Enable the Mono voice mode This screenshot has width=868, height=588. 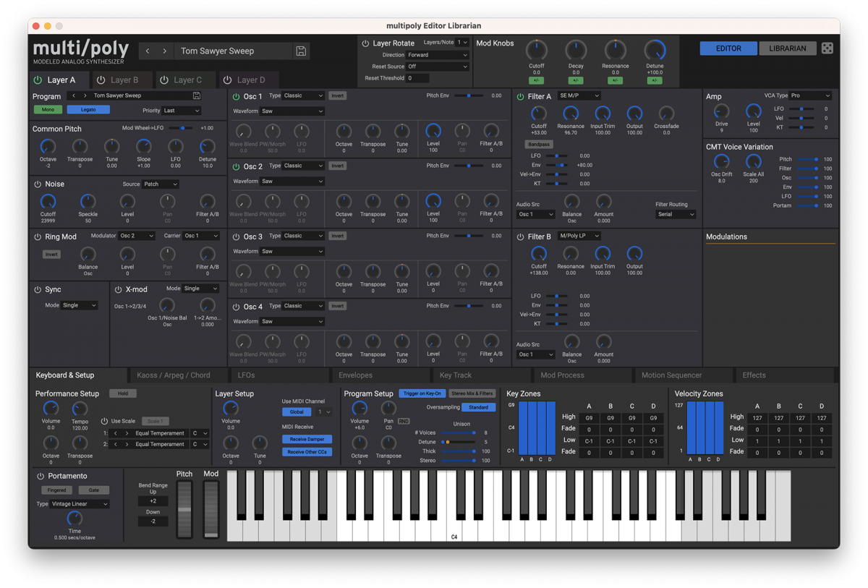48,110
